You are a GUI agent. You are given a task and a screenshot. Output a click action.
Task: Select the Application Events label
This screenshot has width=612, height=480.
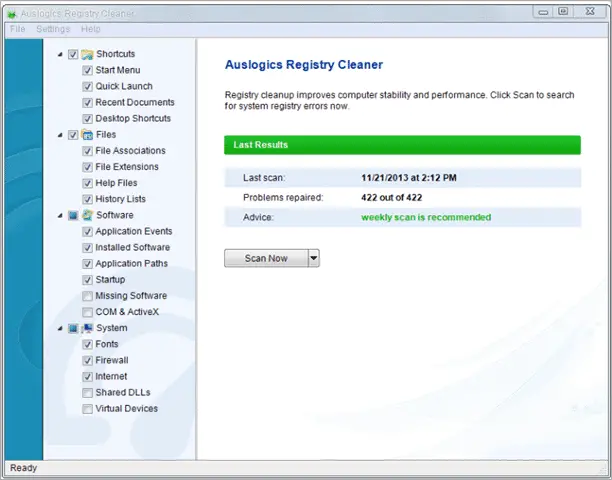(x=134, y=231)
